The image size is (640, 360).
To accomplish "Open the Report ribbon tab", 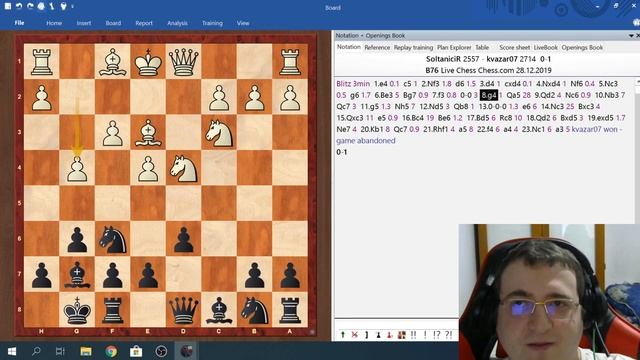I will pyautogui.click(x=144, y=23).
